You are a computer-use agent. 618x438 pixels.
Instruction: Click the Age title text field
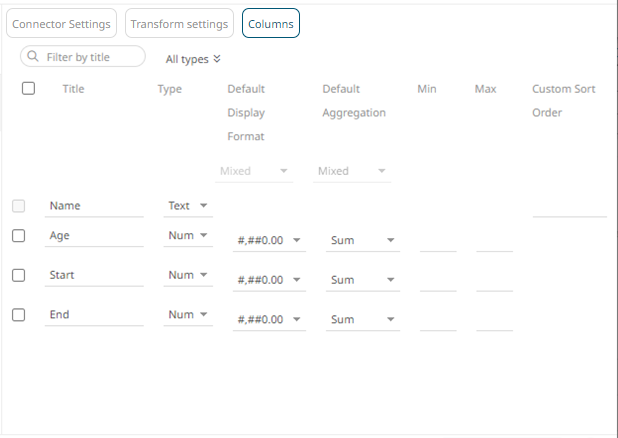94,235
